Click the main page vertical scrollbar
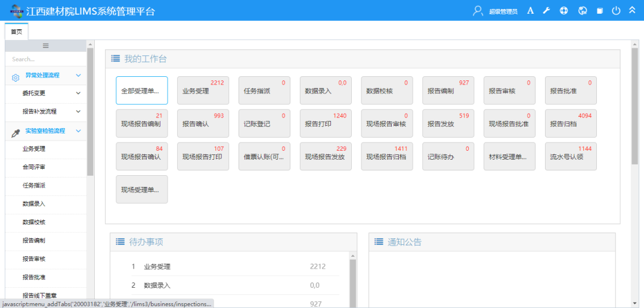644x308 pixels. 636,107
